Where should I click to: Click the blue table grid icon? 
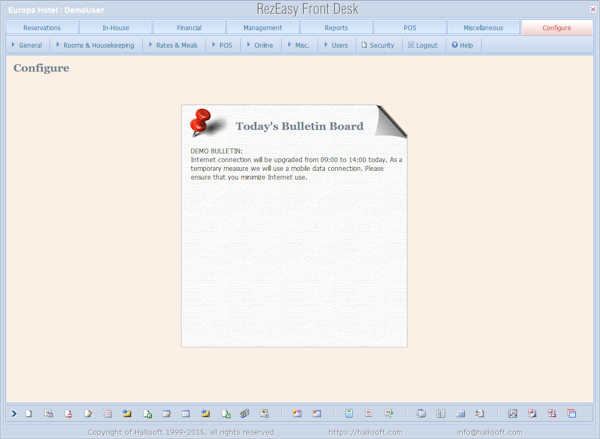click(x=186, y=414)
